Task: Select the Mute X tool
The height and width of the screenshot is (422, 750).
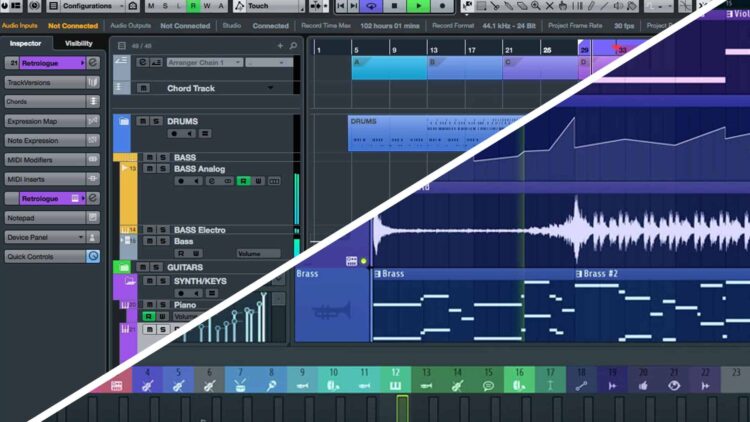Action: (550, 6)
